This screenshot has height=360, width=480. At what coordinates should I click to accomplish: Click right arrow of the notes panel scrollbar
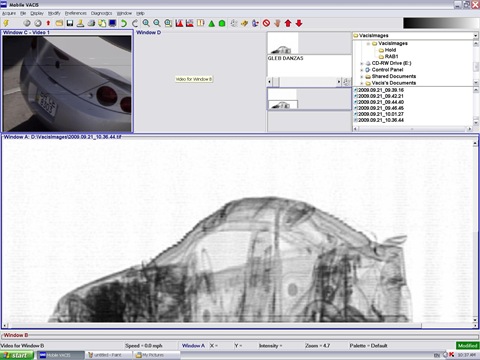pos(339,82)
